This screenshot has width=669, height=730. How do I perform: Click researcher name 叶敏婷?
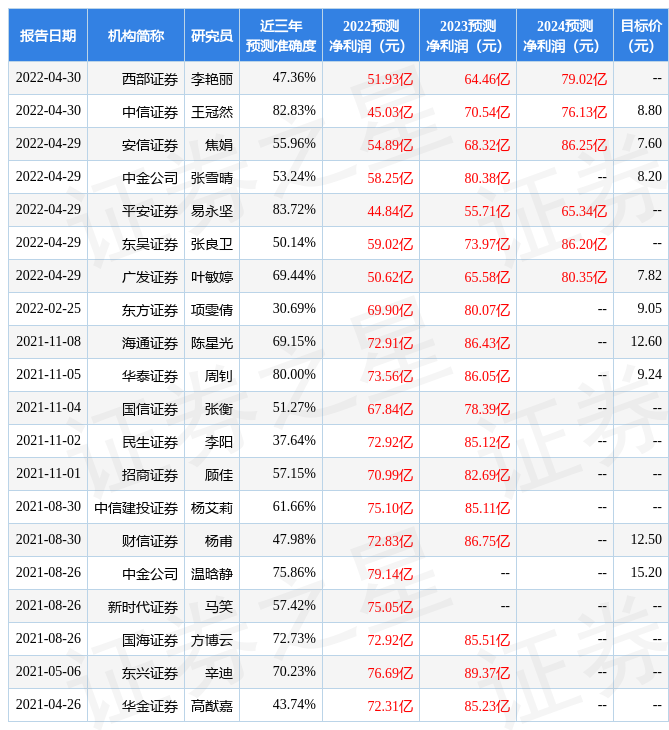[x=212, y=277]
